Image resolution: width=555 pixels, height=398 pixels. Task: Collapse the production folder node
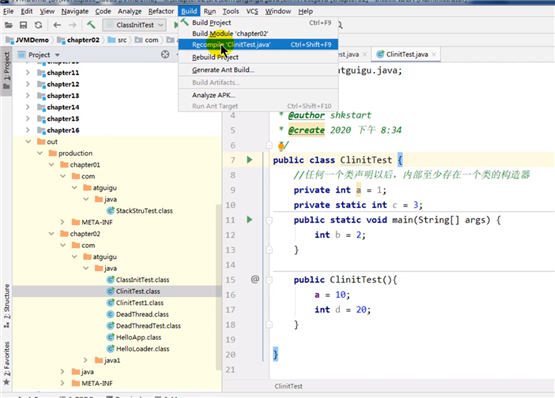pyautogui.click(x=40, y=153)
